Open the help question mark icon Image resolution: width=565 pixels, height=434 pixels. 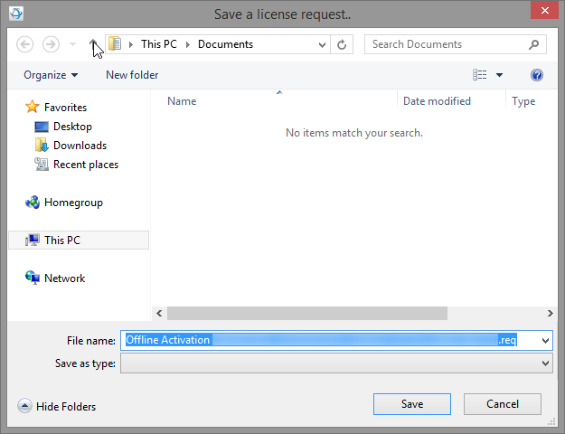tap(537, 75)
